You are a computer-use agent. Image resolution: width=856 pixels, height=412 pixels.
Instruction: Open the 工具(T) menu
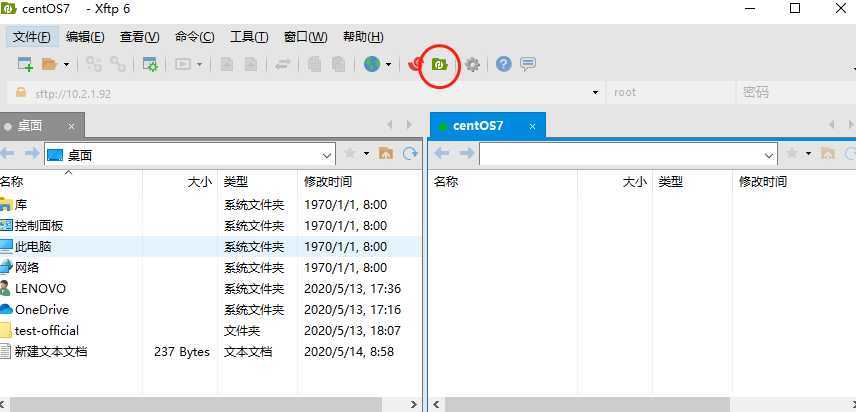[x=249, y=37]
